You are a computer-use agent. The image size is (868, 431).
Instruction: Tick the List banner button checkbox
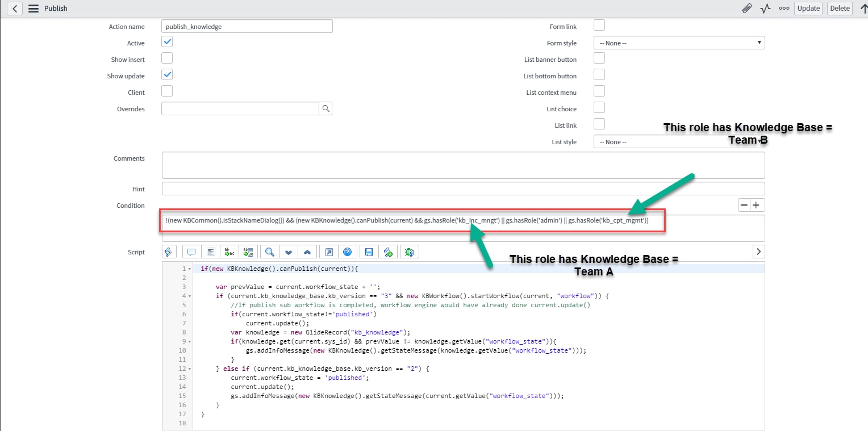coord(599,58)
